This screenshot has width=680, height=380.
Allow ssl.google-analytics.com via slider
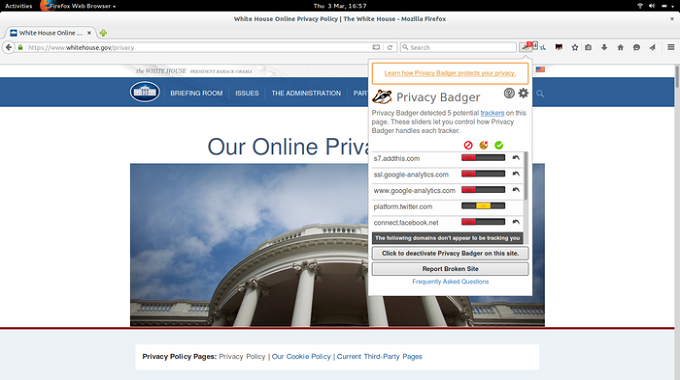pos(498,174)
